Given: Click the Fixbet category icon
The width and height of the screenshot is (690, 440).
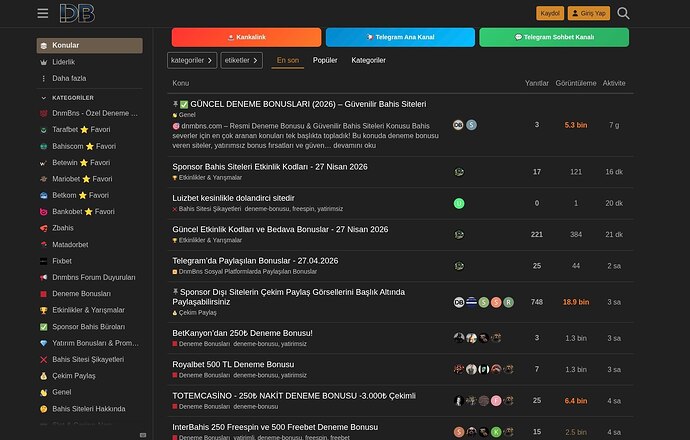Looking at the screenshot, I should [x=44, y=261].
